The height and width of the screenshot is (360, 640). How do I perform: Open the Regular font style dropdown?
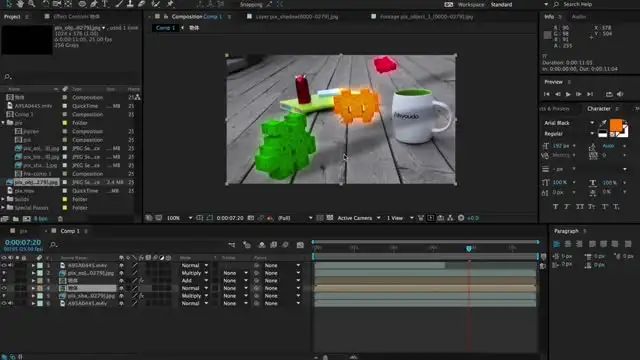pos(569,133)
